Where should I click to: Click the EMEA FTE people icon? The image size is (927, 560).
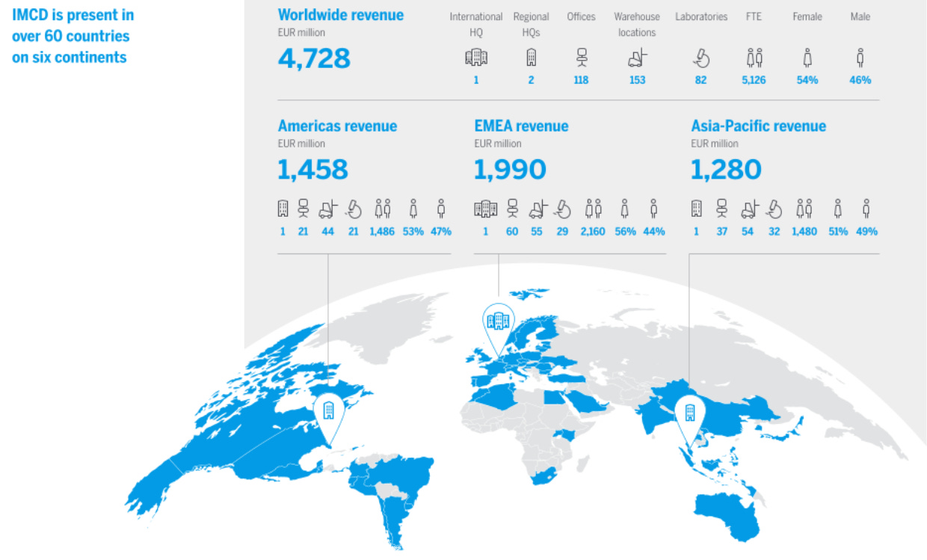[594, 208]
